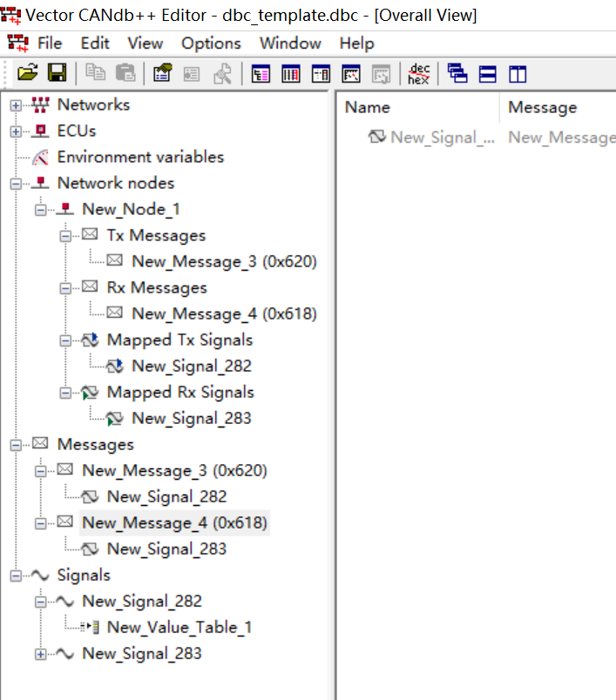Viewport: 616px width, 700px height.
Task: Collapse the Mapped Tx Signals branch
Action: (x=65, y=340)
